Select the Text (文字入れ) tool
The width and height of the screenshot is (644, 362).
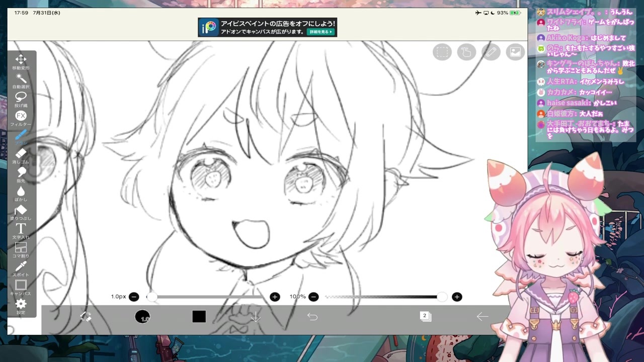tap(21, 231)
